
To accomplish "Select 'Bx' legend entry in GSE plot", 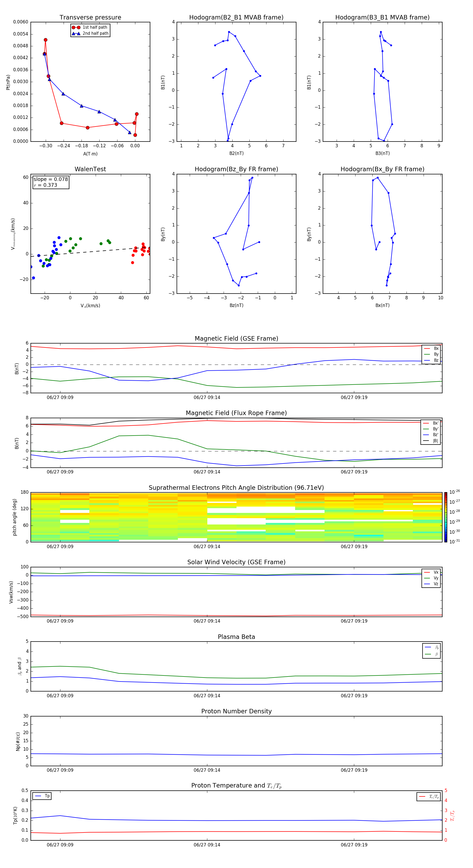I will pos(431,349).
